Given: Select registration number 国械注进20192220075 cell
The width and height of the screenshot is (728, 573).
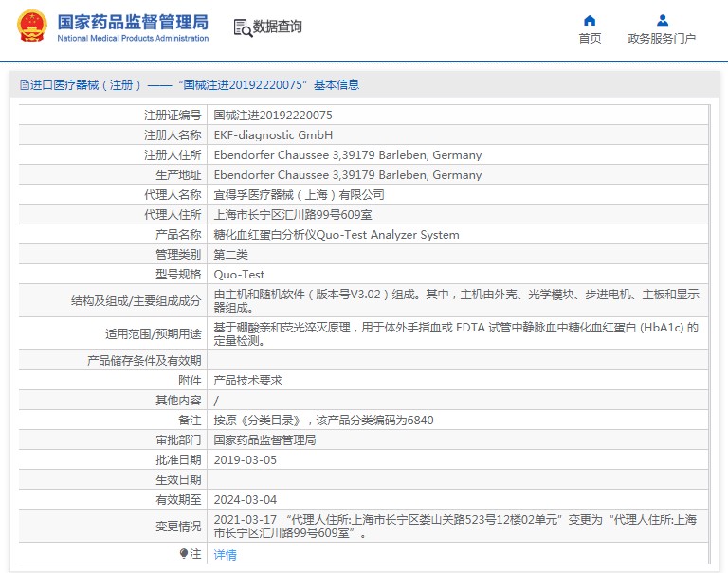Looking at the screenshot, I should click(x=273, y=115).
